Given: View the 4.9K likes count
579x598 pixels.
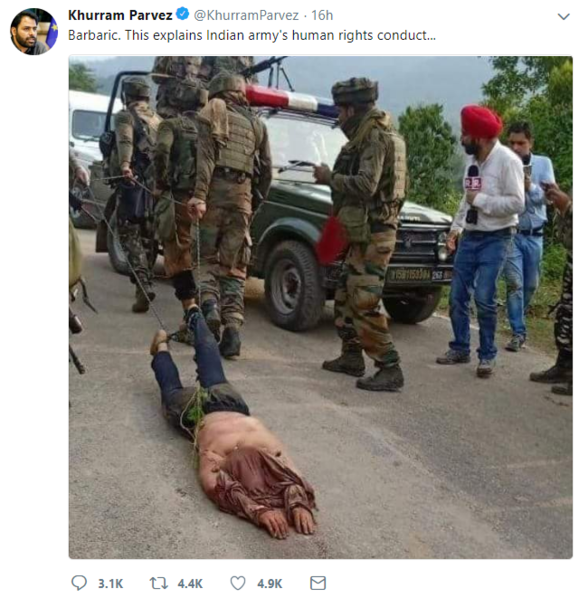Looking at the screenshot, I should click(270, 584).
